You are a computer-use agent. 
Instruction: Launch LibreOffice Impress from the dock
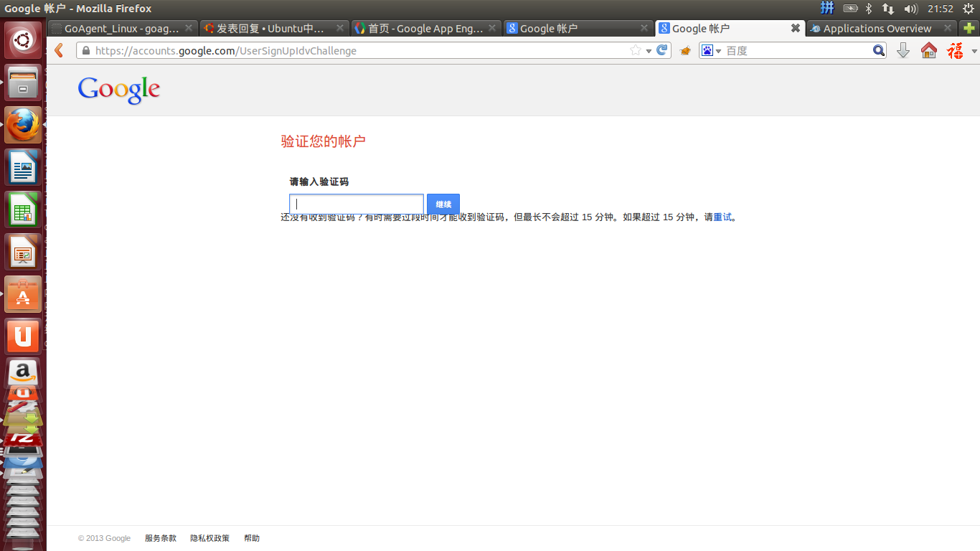[23, 252]
